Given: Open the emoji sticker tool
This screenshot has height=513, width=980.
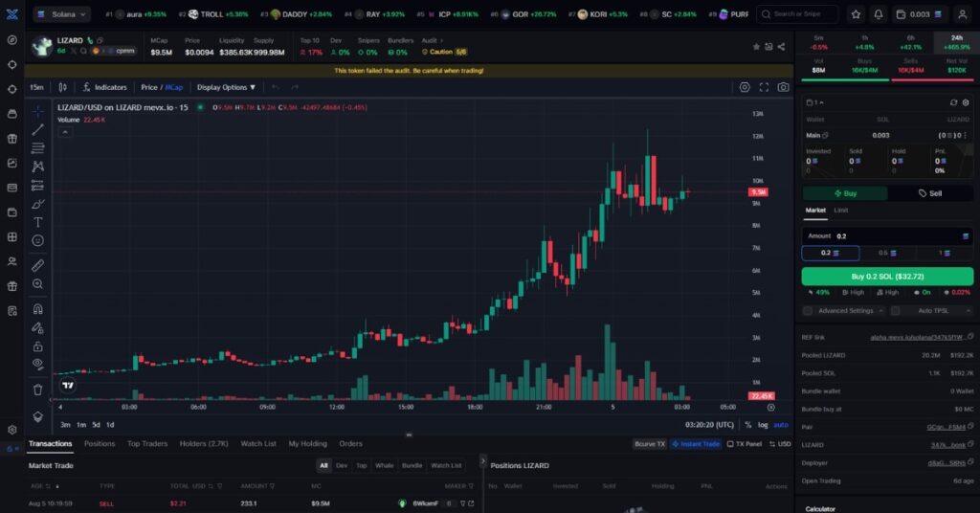Looking at the screenshot, I should click(38, 240).
